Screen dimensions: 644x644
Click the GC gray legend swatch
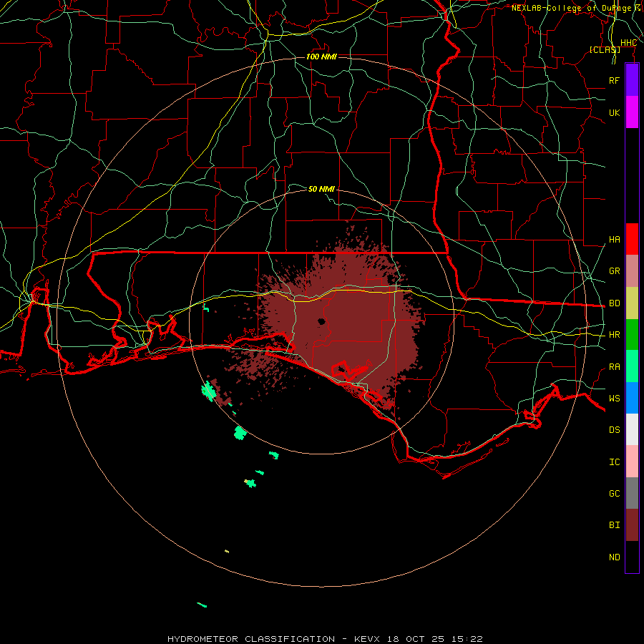[x=632, y=493]
